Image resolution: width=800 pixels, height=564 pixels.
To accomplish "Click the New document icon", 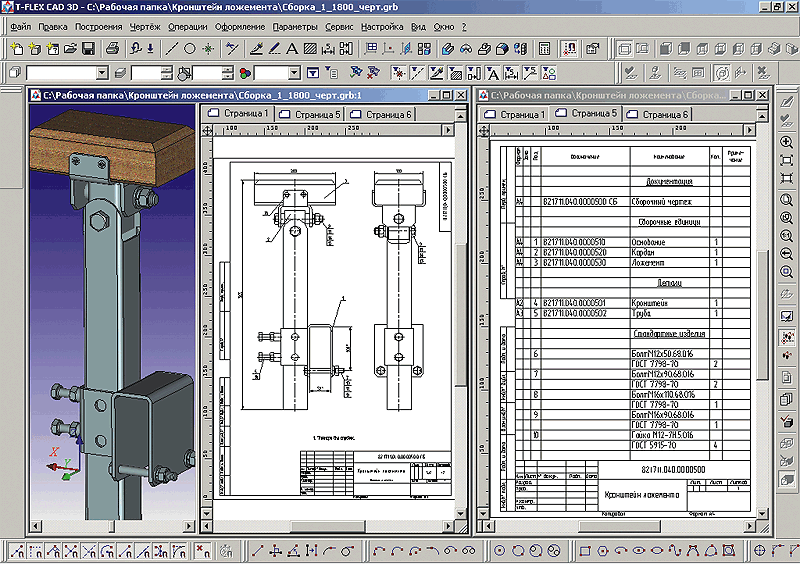I will [17, 49].
